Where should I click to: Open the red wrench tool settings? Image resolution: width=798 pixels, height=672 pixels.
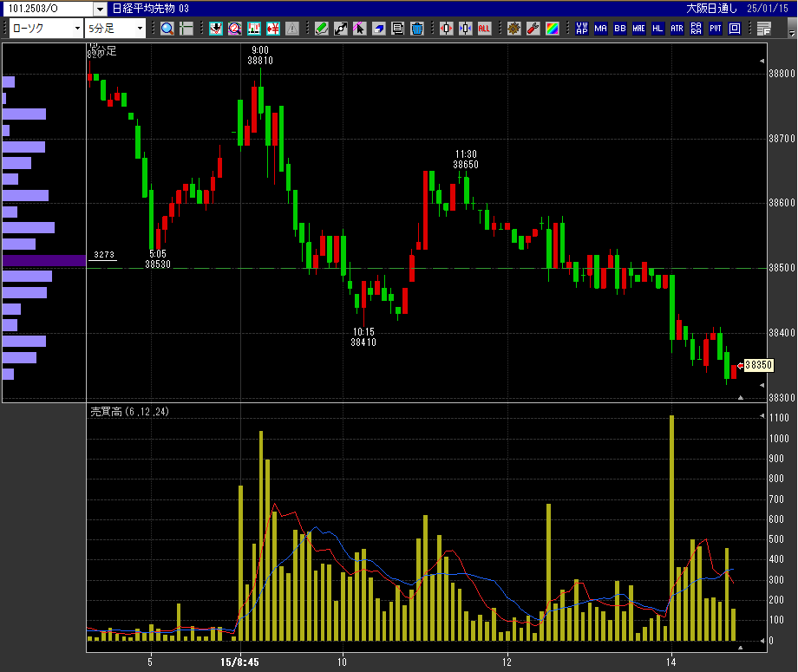(x=533, y=29)
